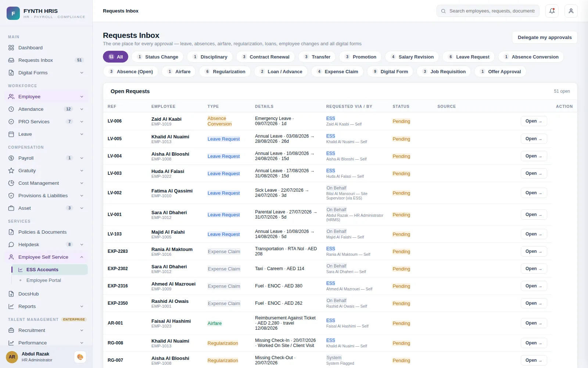
Task: Expand the Employee menu chevron
Action: 82,97
